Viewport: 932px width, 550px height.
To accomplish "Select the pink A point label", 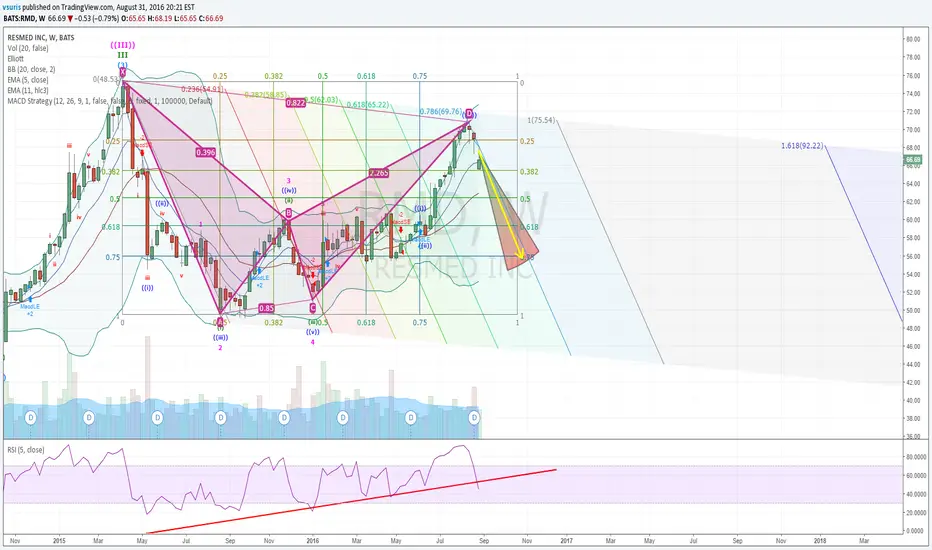I will (220, 322).
